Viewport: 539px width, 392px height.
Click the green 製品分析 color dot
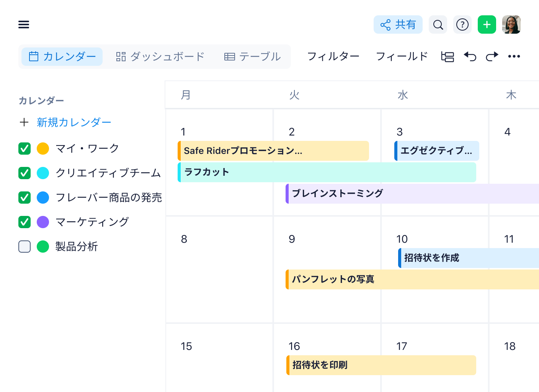click(43, 247)
